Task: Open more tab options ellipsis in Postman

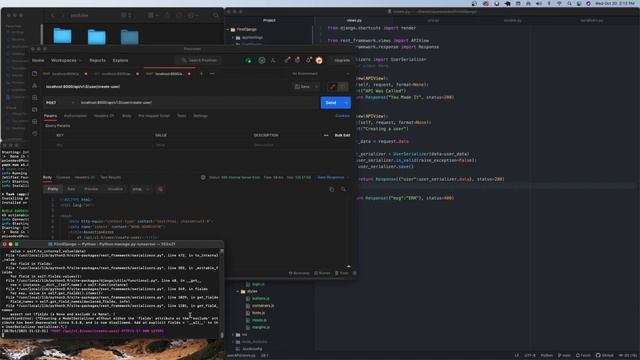Action: [x=212, y=74]
